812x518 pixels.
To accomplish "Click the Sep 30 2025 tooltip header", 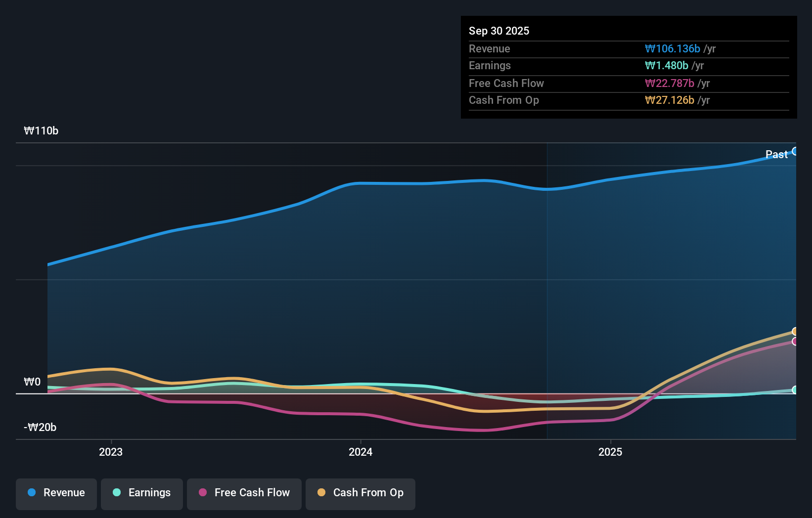I will point(499,31).
